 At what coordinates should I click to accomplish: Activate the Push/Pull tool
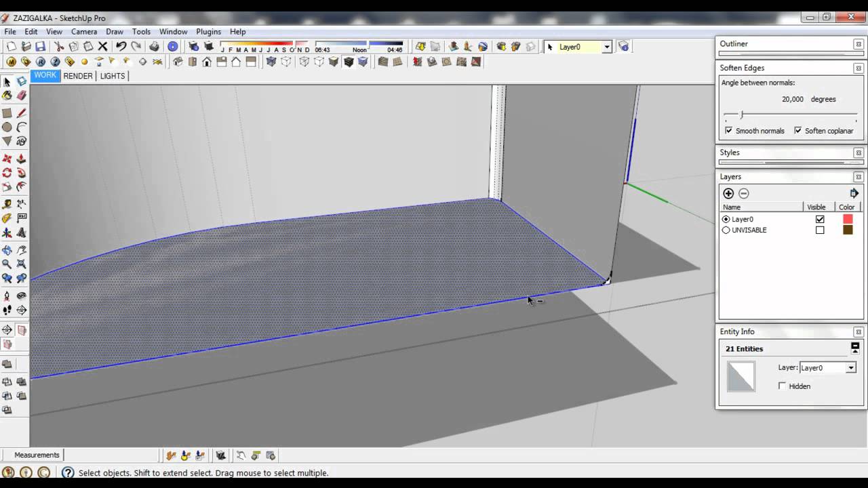[x=22, y=159]
